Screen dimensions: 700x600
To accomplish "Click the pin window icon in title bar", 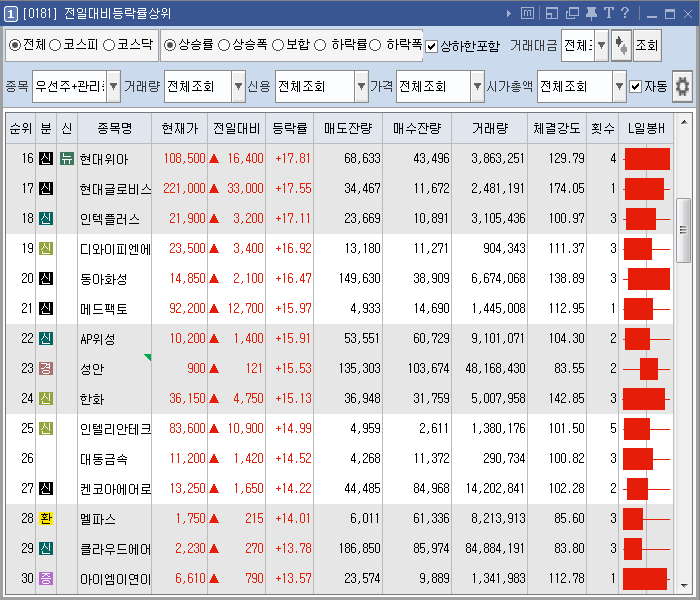I will pyautogui.click(x=591, y=13).
